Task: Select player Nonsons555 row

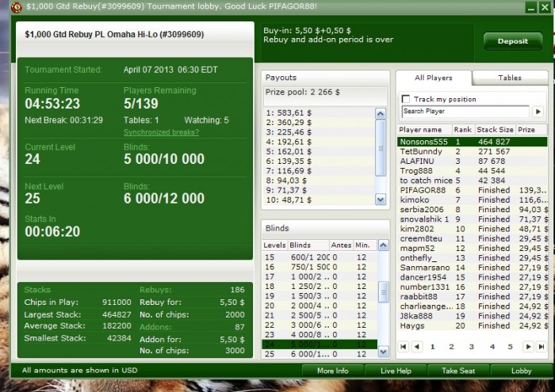Action: [473, 142]
